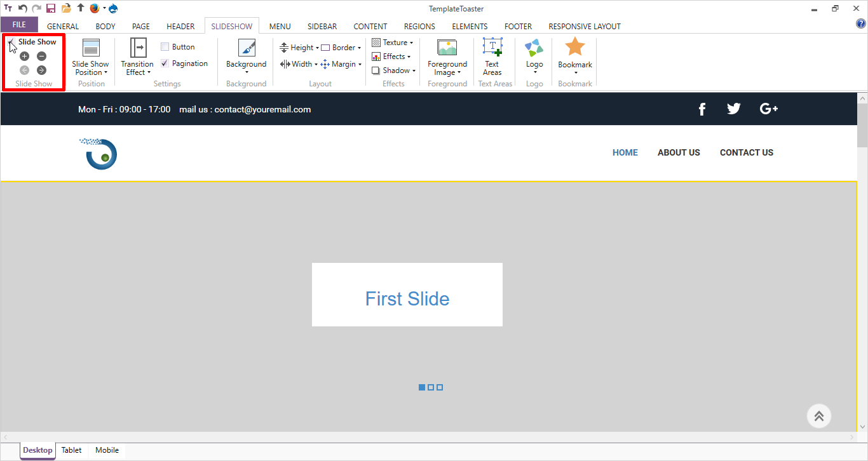Select the second slide pagination square

[431, 387]
